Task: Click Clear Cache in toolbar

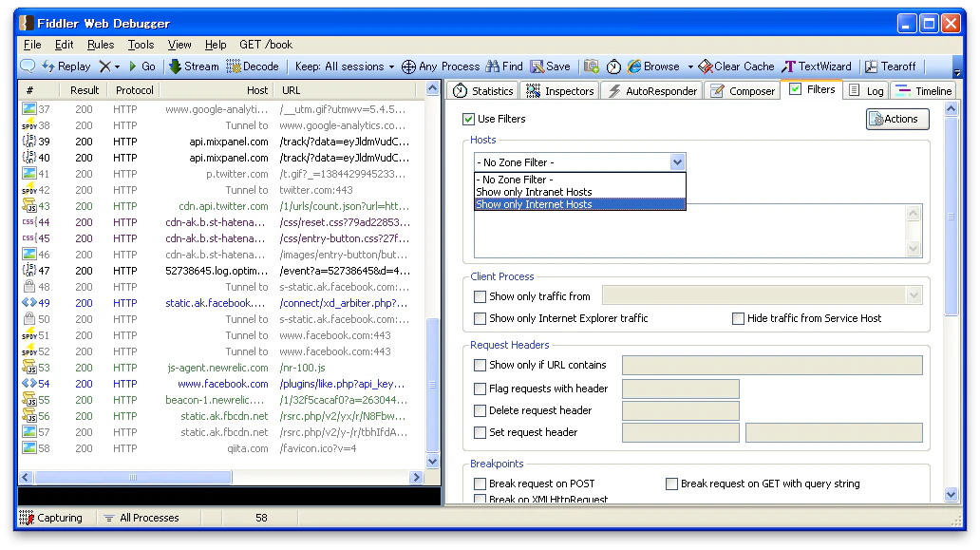Action: pos(736,66)
